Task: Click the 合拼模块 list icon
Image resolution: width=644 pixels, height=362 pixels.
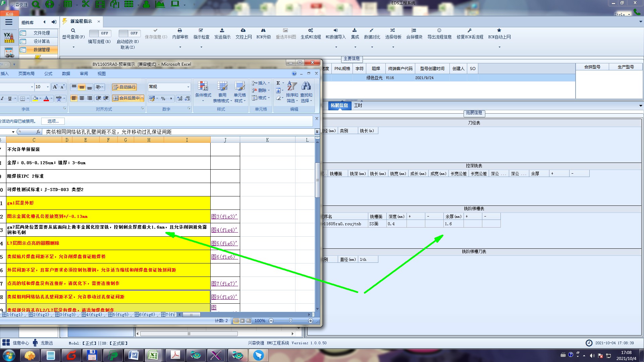Action: pos(414,31)
